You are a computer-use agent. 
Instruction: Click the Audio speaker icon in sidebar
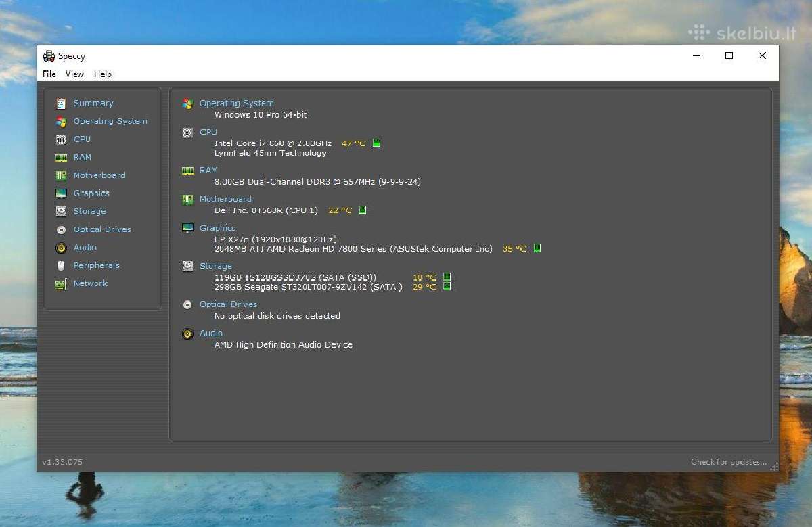(x=61, y=248)
